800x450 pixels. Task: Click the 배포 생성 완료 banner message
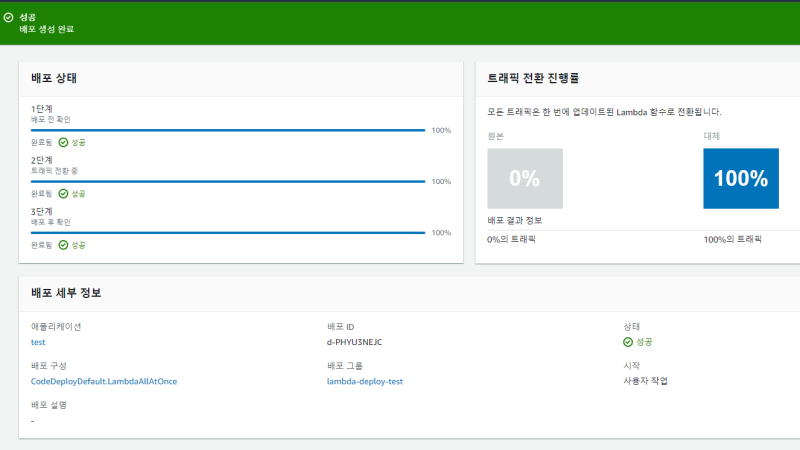tap(47, 29)
